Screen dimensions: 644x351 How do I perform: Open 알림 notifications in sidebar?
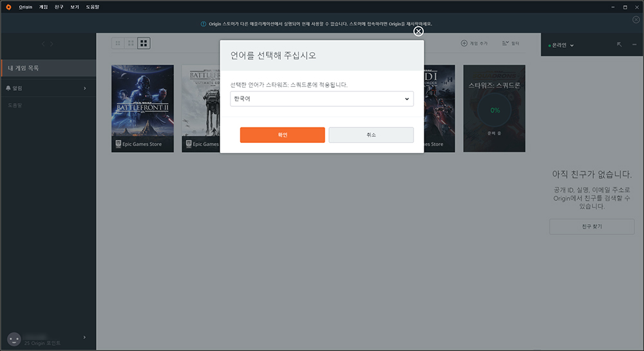pos(48,88)
